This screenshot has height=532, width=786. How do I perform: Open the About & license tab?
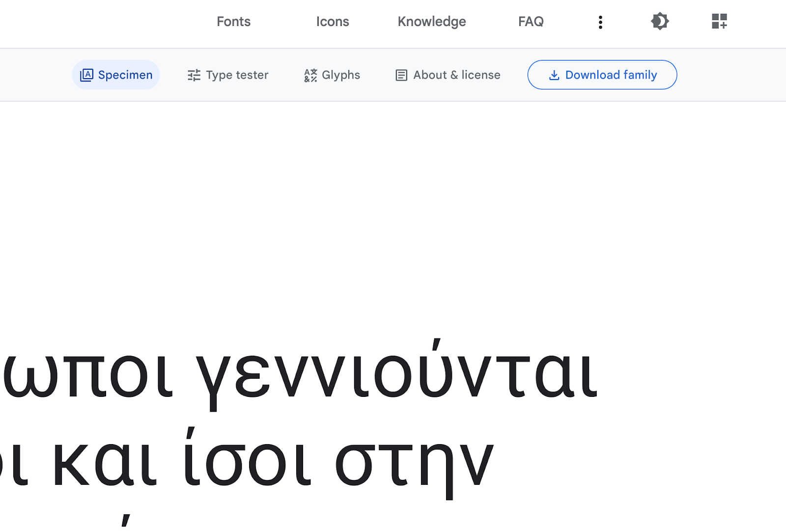pos(448,75)
